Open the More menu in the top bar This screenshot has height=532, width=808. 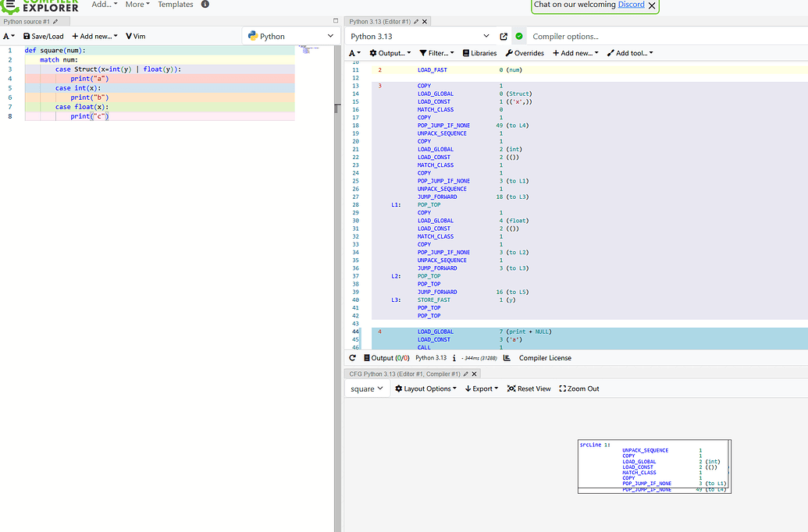(136, 5)
